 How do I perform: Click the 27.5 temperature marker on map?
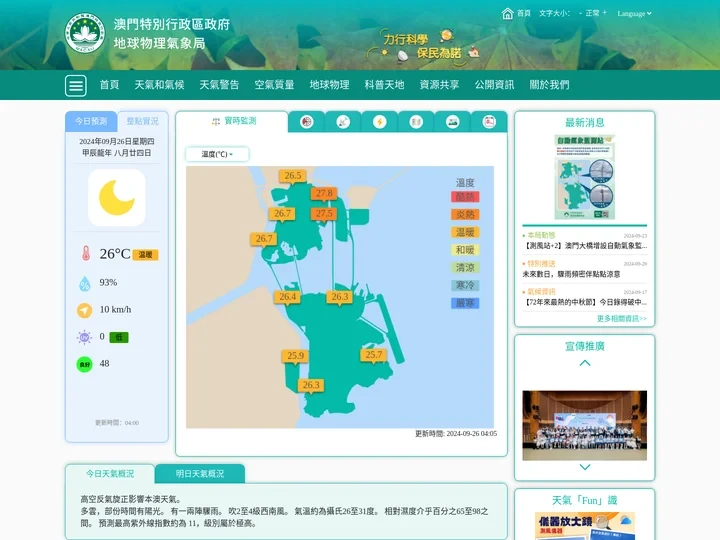[324, 214]
